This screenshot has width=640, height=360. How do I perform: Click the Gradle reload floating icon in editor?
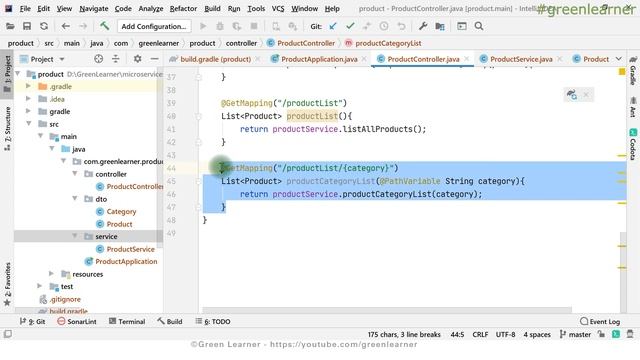pos(571,95)
